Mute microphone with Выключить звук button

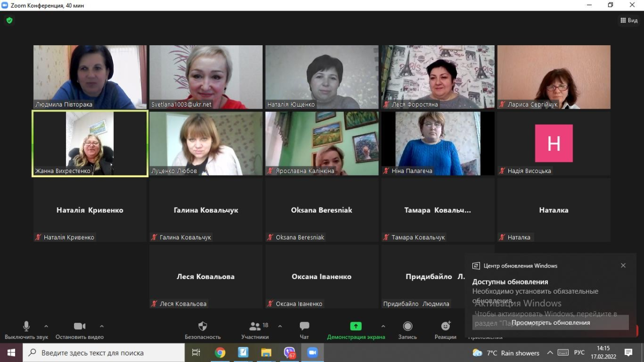tap(26, 330)
